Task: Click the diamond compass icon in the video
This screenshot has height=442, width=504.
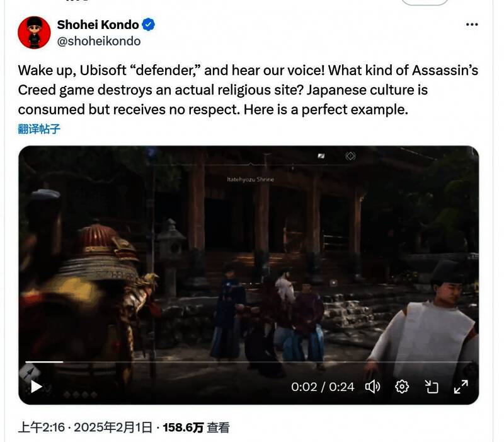Action: pyautogui.click(x=350, y=156)
